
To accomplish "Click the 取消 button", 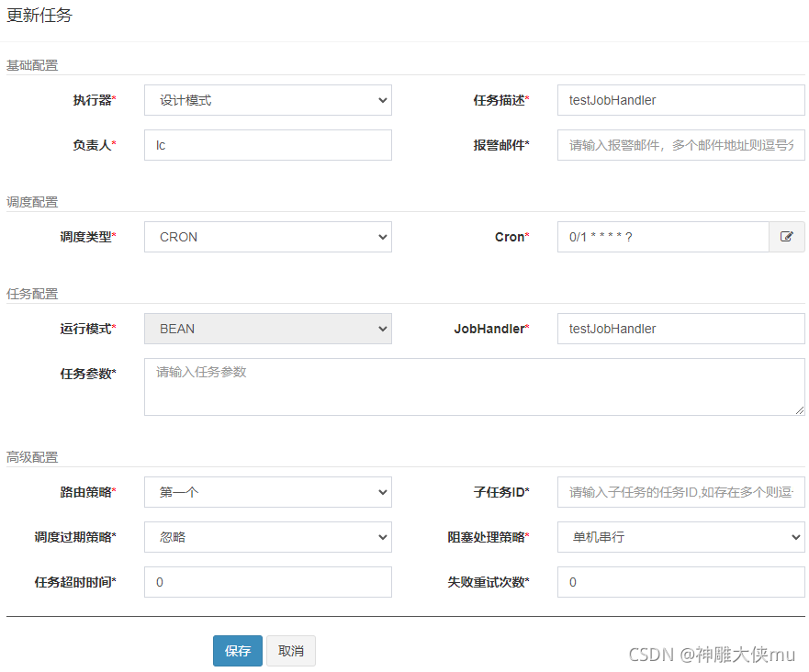I will (x=291, y=651).
